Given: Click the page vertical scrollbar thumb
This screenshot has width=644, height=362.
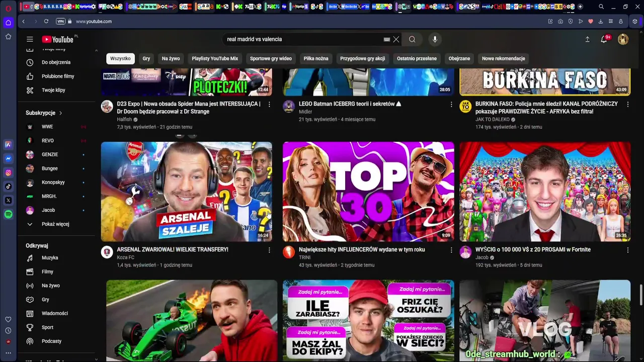Looking at the screenshot, I should click(x=641, y=295).
